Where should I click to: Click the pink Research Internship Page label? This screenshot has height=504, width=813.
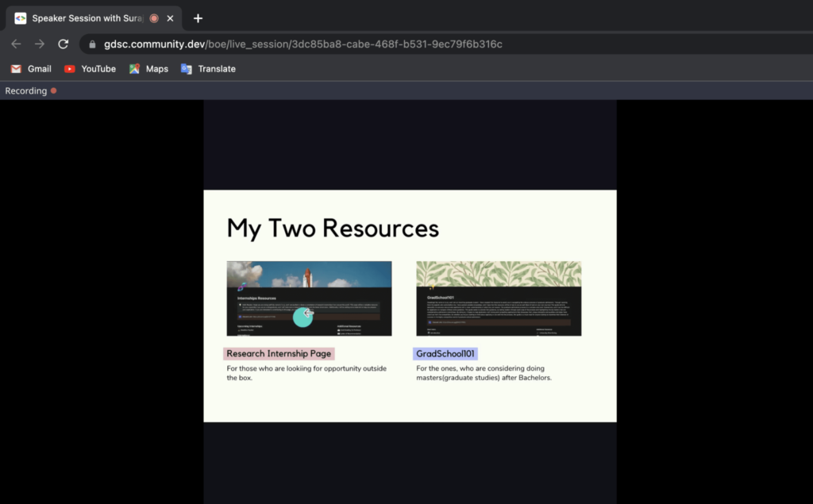coord(279,354)
